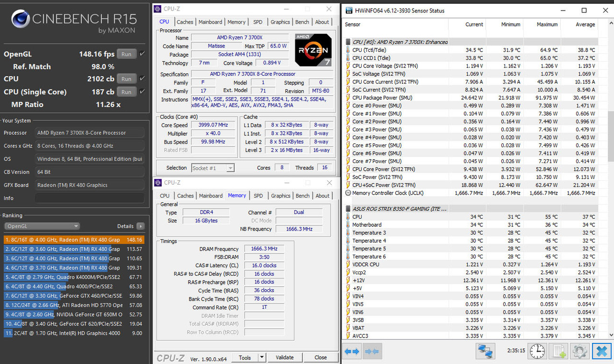Screen dimensions: 614x364
Task: Create a log report with the spreadsheet-plus icon
Action: coord(558,351)
